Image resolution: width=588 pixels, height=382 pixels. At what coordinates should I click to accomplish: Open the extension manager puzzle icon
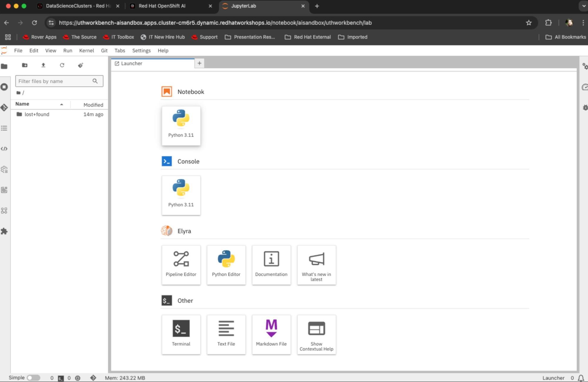pos(4,231)
